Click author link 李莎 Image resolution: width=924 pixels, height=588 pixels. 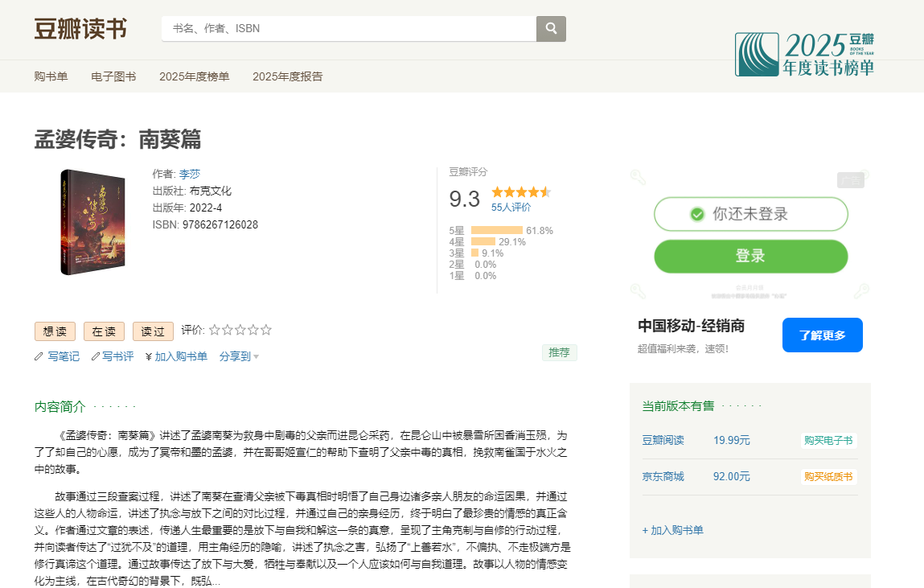189,174
